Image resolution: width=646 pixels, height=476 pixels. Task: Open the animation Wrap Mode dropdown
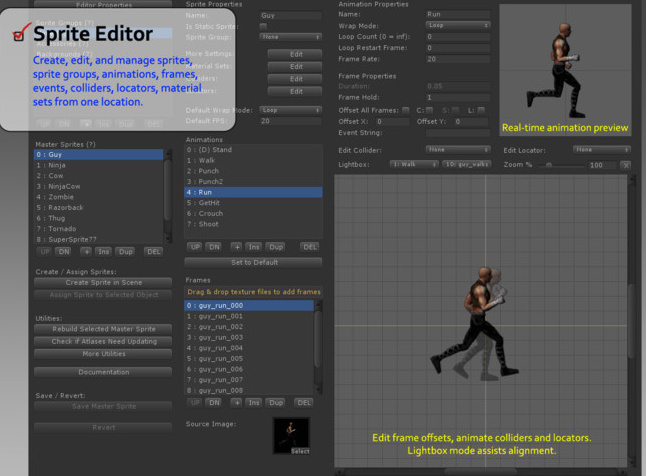click(x=458, y=26)
